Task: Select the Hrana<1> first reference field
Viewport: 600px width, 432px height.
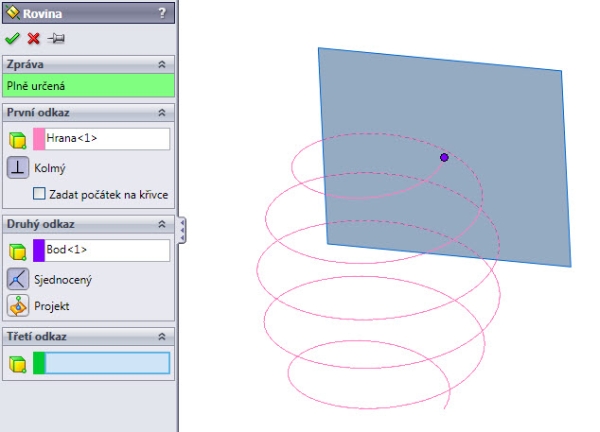Action: pos(107,139)
